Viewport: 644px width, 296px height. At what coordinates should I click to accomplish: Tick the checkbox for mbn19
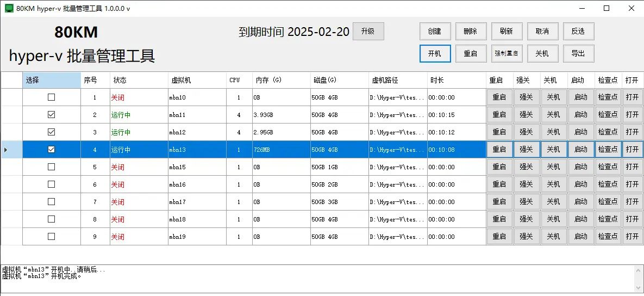click(52, 237)
